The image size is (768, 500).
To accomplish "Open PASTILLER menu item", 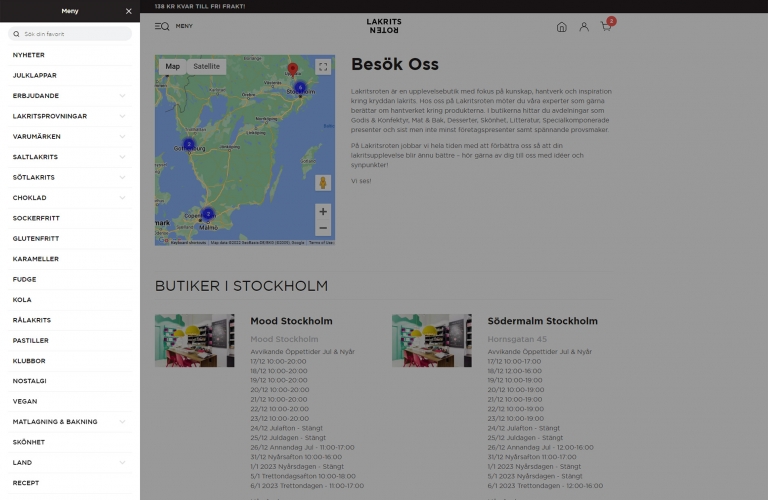I will coord(70,340).
